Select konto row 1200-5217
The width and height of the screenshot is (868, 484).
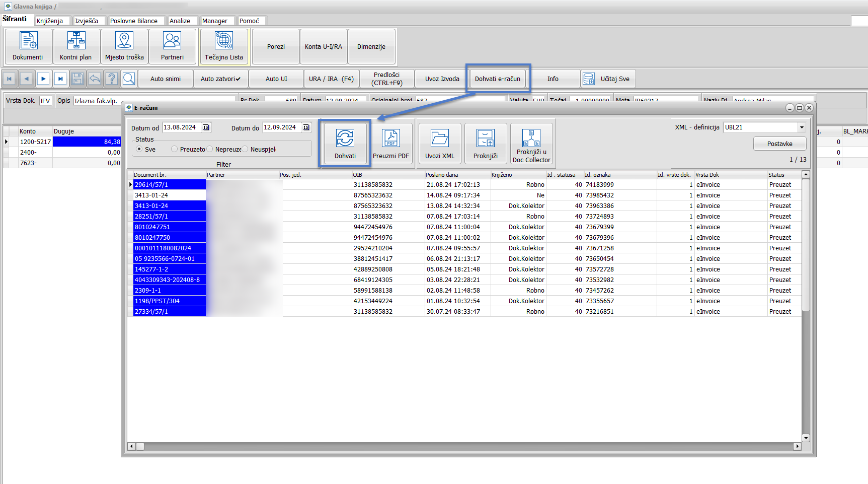pyautogui.click(x=62, y=142)
